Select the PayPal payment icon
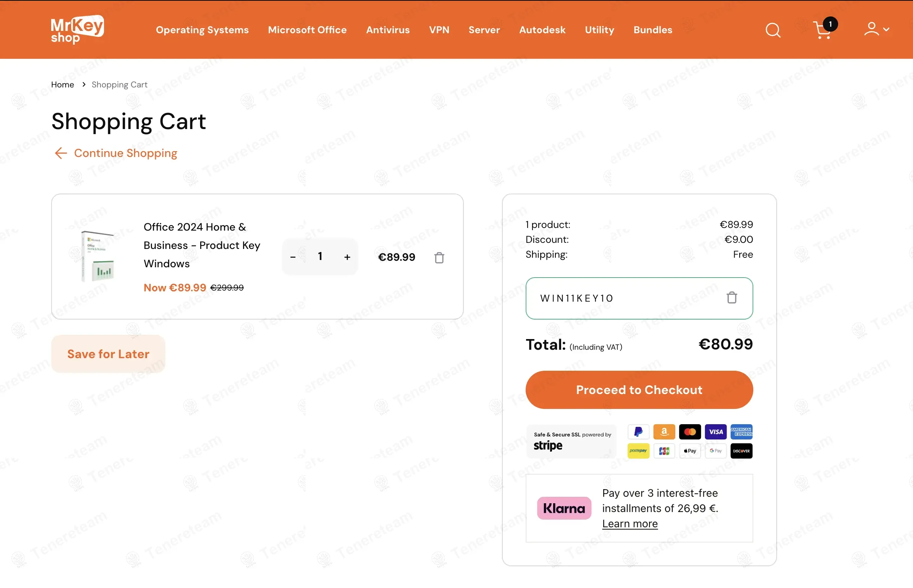913x588 pixels. click(638, 432)
